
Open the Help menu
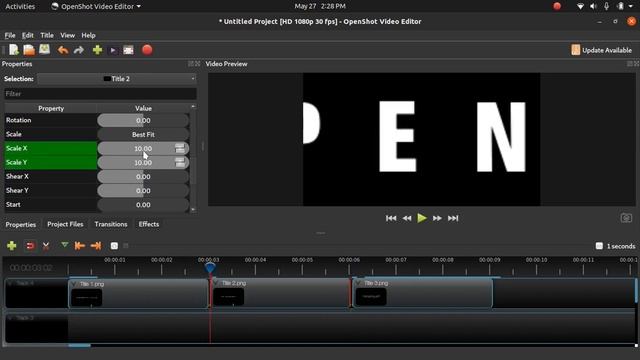88,36
